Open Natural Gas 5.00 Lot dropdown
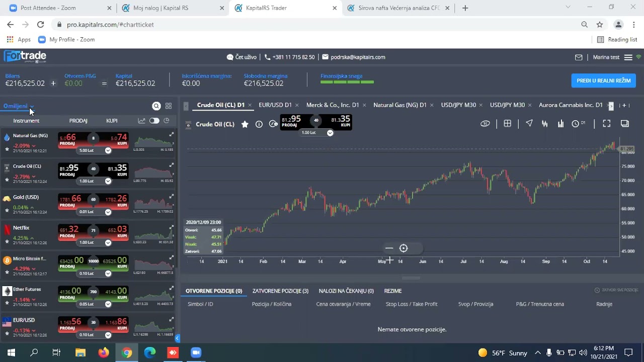Image resolution: width=644 pixels, height=362 pixels. [108, 150]
